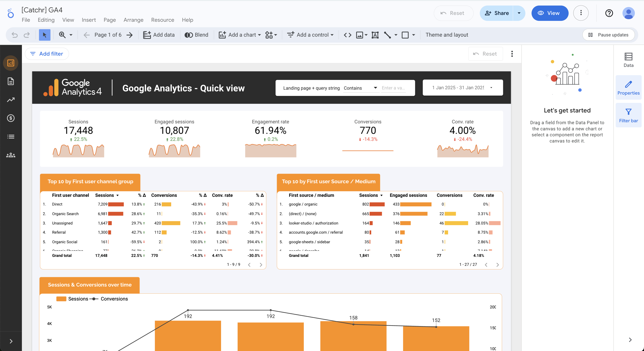
Task: Open the Filter bar panel
Action: coord(628,115)
